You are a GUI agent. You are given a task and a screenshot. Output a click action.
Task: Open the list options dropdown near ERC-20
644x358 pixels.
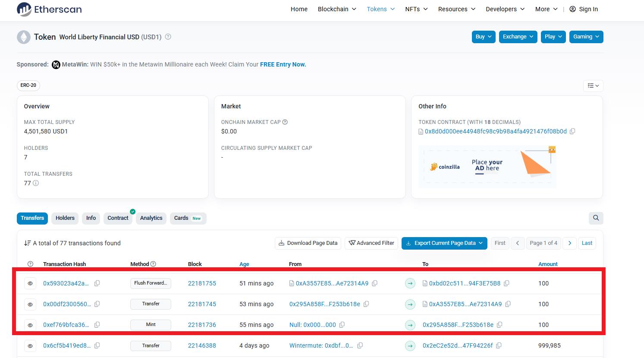593,86
